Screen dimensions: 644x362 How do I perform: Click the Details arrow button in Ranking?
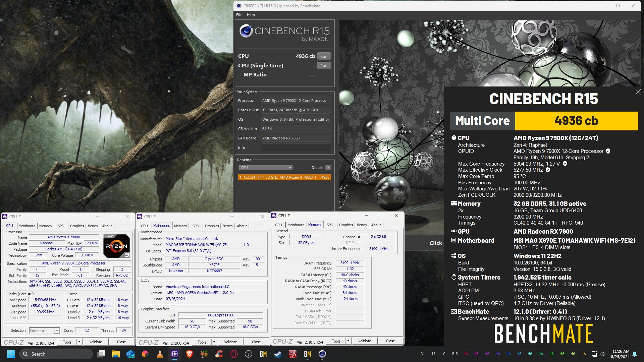click(328, 168)
